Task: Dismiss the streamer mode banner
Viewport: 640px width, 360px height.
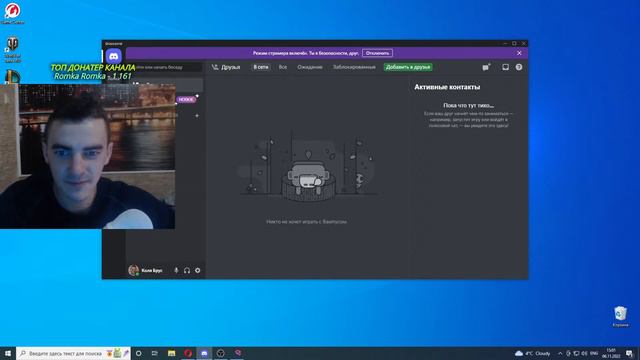Action: coord(519,53)
